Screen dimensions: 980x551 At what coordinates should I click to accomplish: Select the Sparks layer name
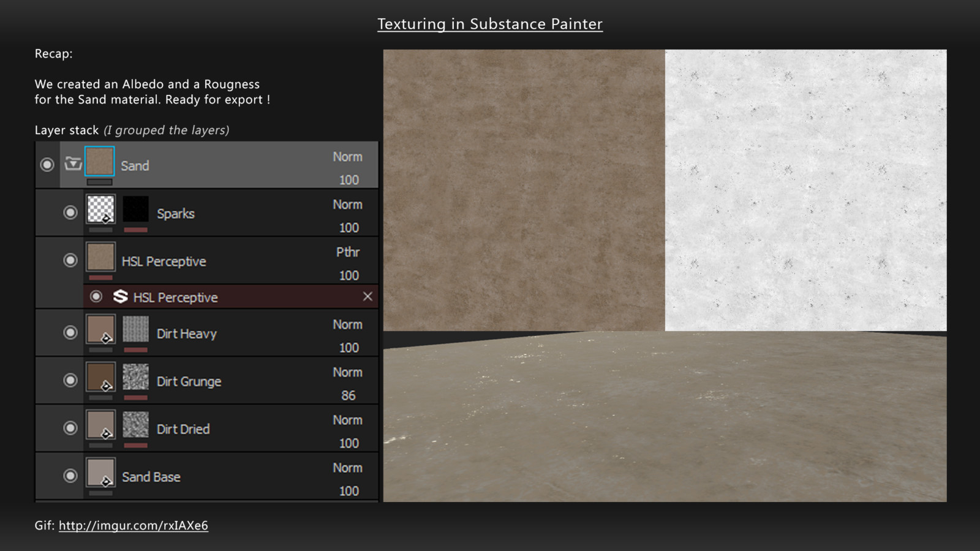point(176,213)
